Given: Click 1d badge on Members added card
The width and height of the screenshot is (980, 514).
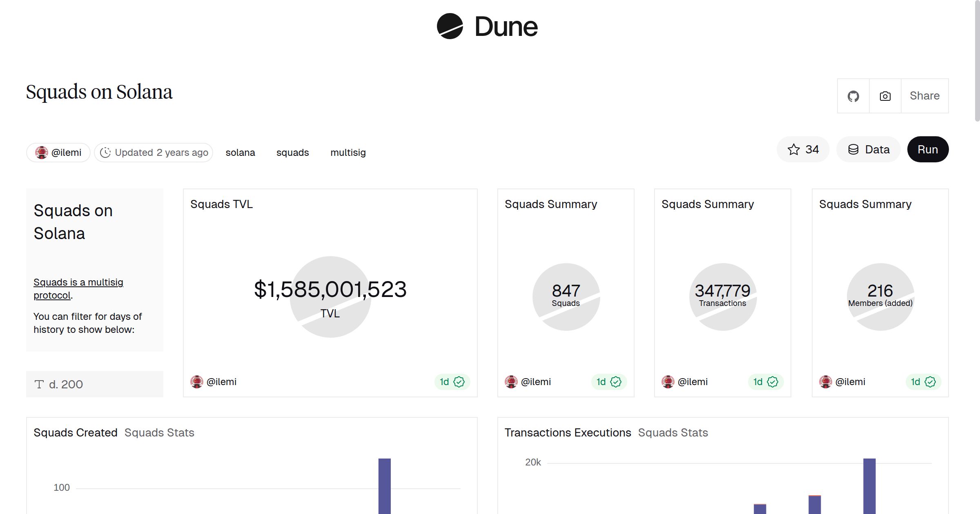Looking at the screenshot, I should pyautogui.click(x=923, y=382).
